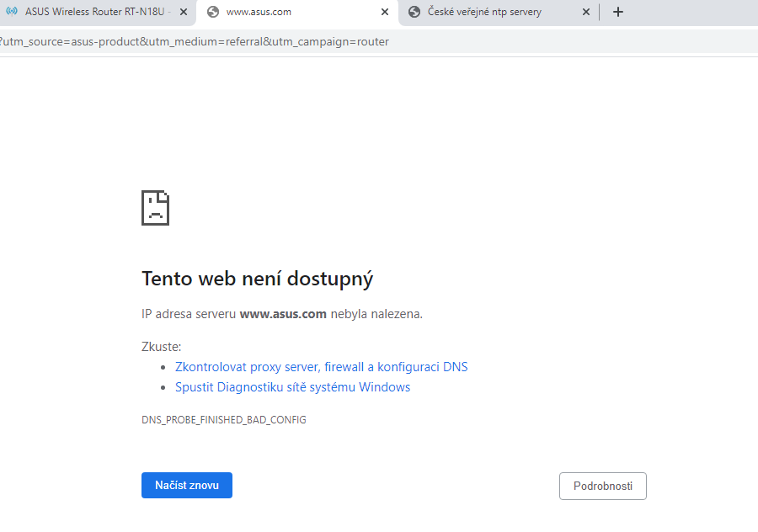Open a new browser tab with the plus button
The image size is (758, 532).
(x=618, y=12)
